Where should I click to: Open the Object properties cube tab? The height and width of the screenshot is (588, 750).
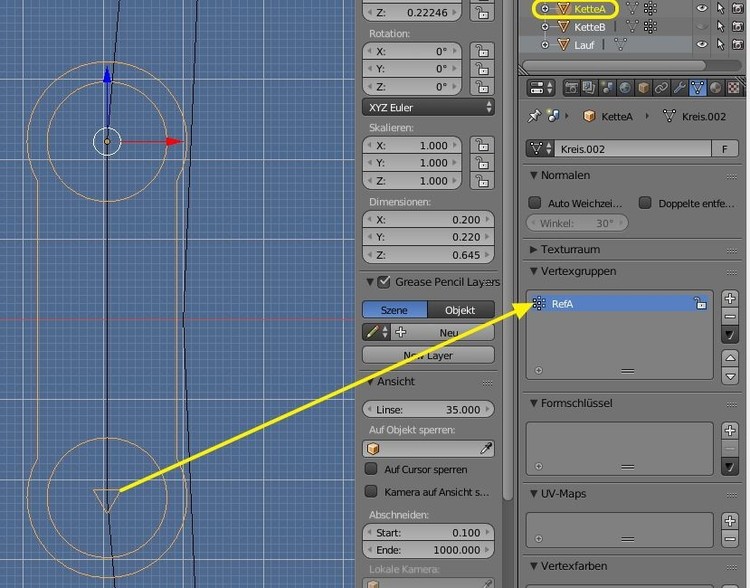pyautogui.click(x=643, y=88)
